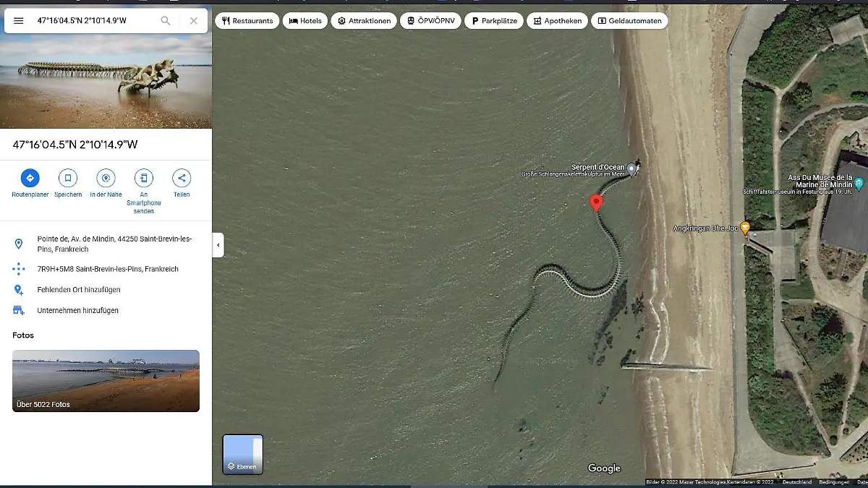Open the photos thumbnail with 5022 Fotos
The height and width of the screenshot is (488, 868).
pyautogui.click(x=106, y=380)
